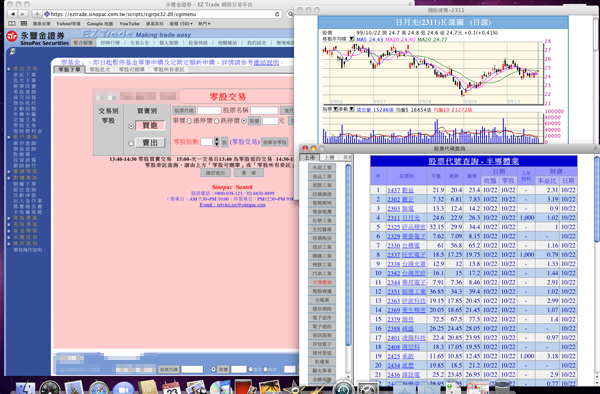Switch to 零股可刪單 tab

(x=131, y=70)
